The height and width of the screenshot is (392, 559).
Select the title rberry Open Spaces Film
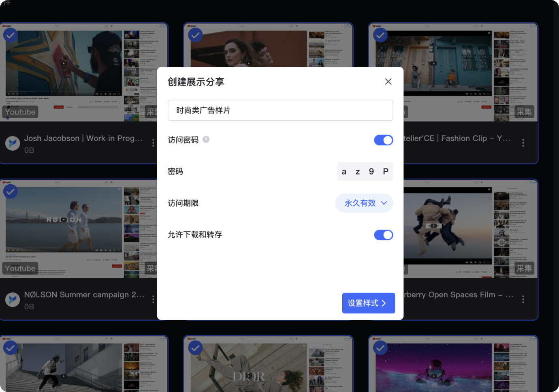point(450,294)
